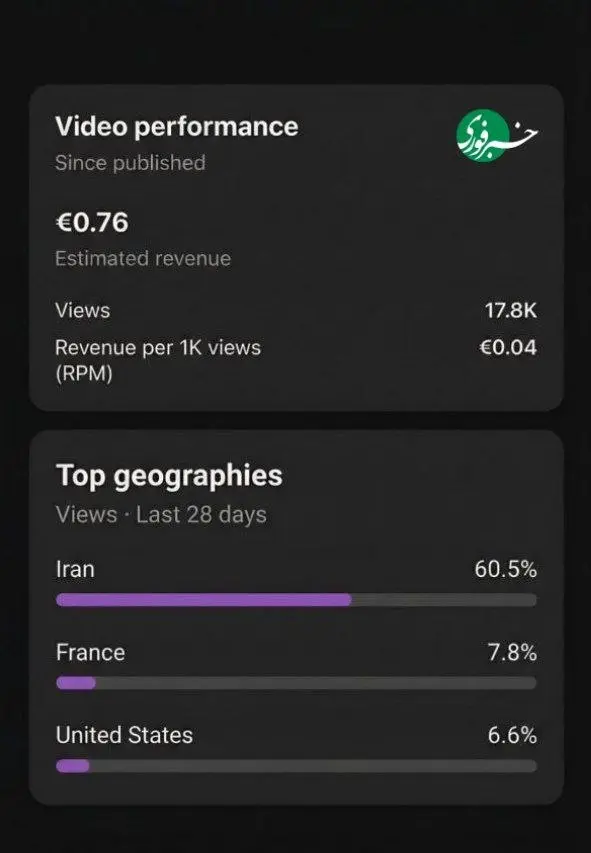Click the Iran progress bar
The height and width of the screenshot is (853, 591).
[295, 600]
